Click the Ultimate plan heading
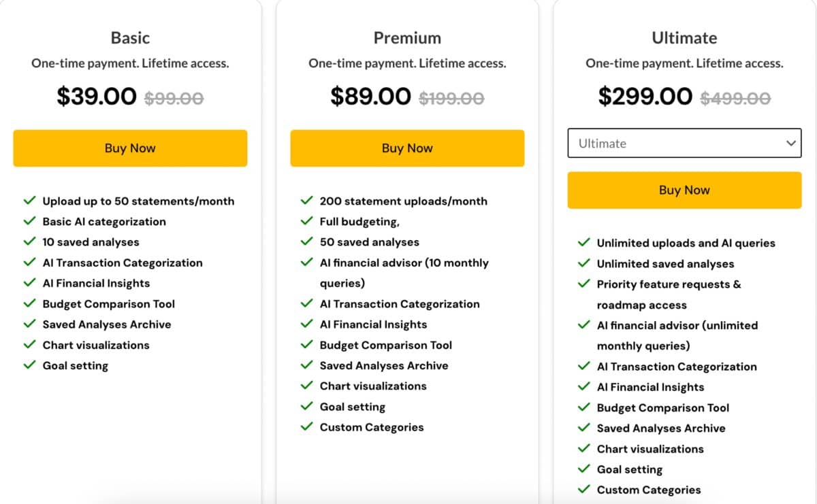Viewport: 817px width, 504px height. click(684, 38)
